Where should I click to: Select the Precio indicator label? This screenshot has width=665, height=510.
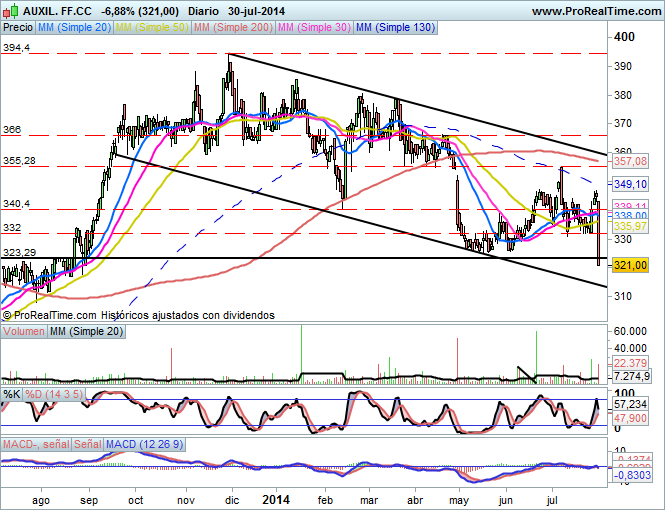click(18, 28)
